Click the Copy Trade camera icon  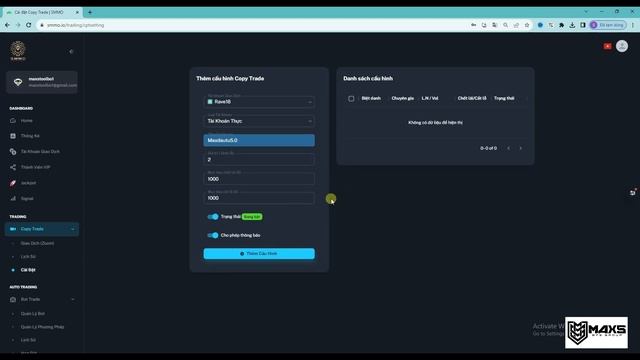13,229
